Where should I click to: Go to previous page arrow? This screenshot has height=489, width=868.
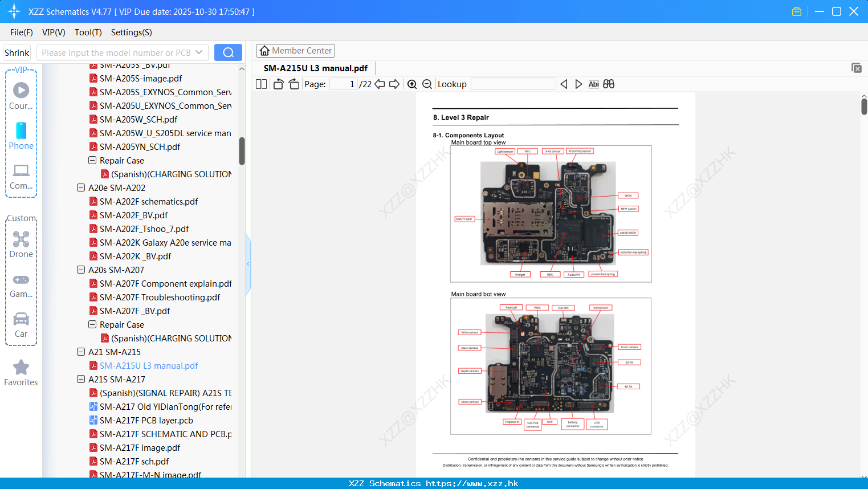pos(380,84)
